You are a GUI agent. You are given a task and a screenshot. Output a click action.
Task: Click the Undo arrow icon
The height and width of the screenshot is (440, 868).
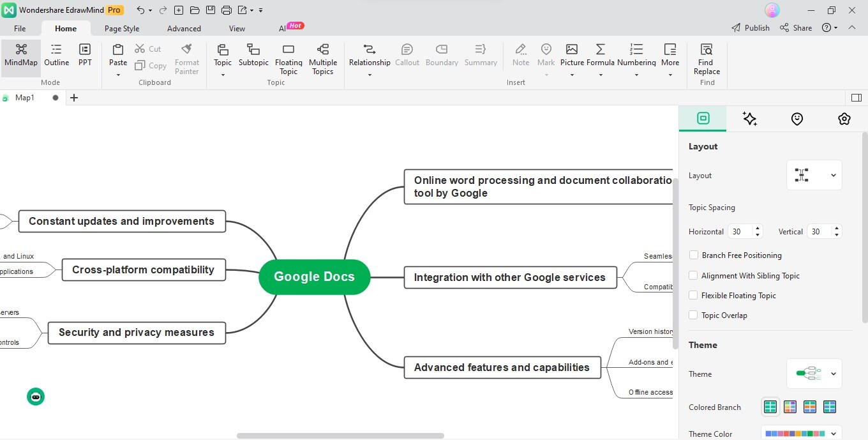(x=140, y=10)
